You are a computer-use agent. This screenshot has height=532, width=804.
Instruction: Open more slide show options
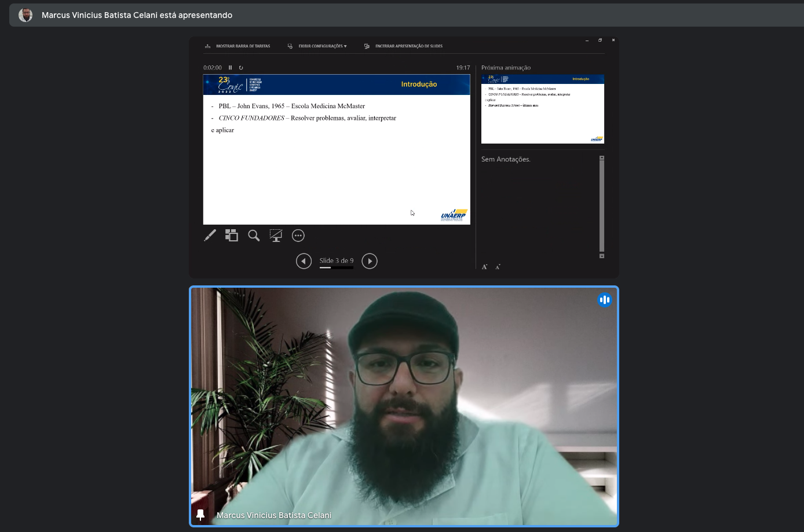click(298, 235)
